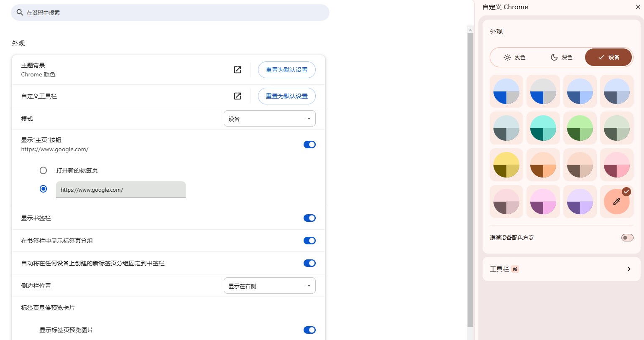Viewport: 644px width, 340px height.
Task: Select the 浅色 light mode option
Action: click(514, 57)
